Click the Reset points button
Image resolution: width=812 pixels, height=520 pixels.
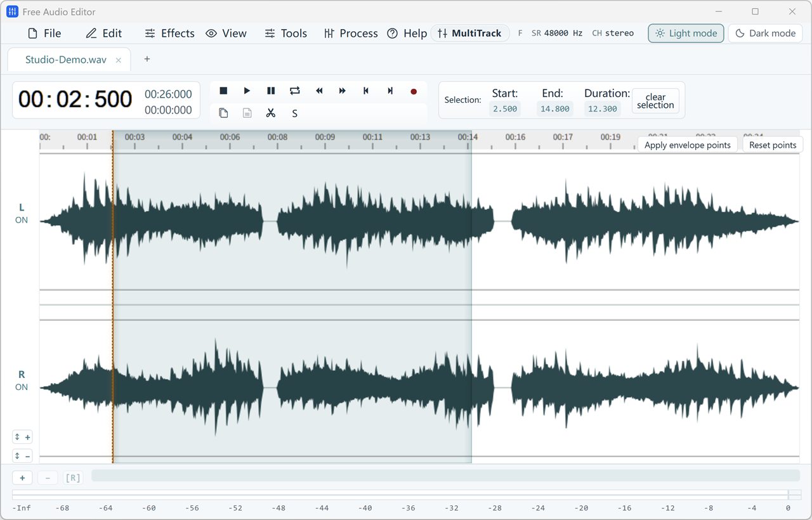coord(773,145)
